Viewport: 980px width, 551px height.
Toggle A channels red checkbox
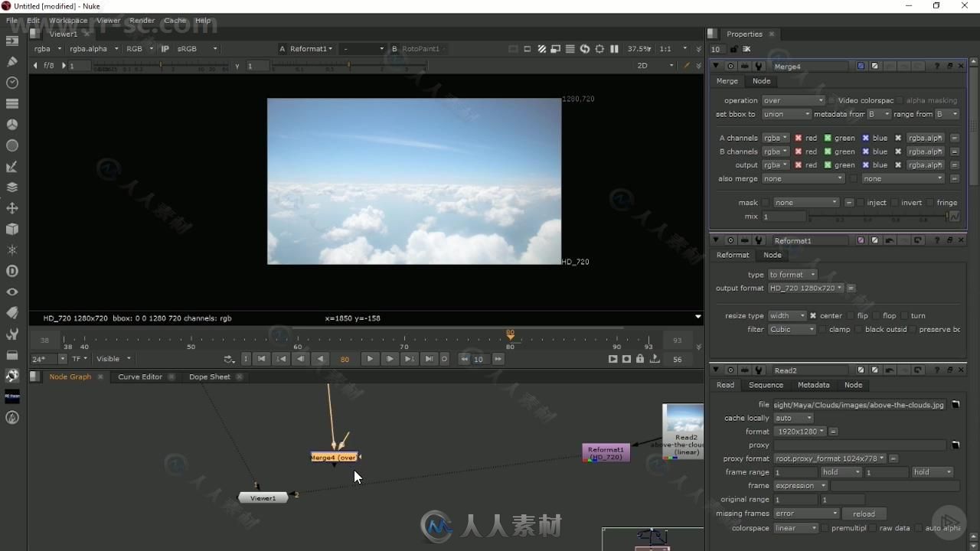(798, 138)
